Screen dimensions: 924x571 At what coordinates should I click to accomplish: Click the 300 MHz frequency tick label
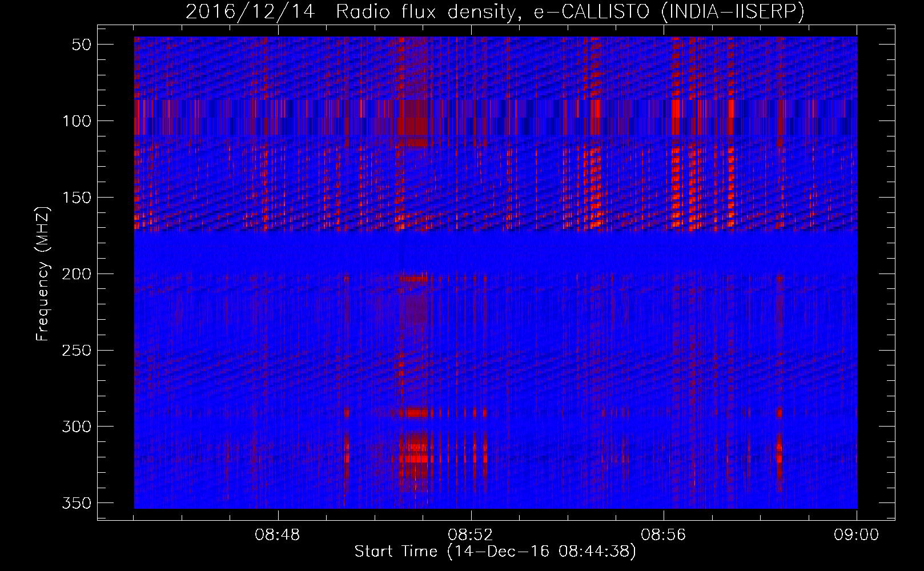[77, 427]
